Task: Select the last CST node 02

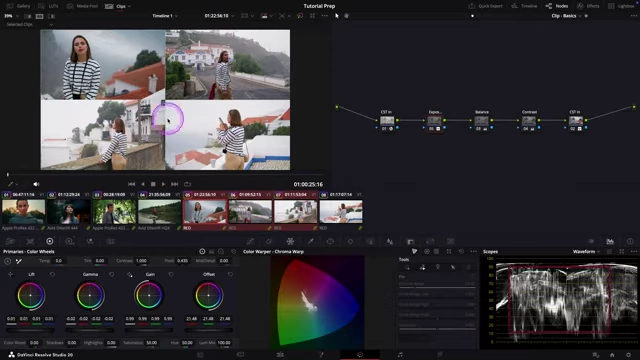Action: point(576,120)
